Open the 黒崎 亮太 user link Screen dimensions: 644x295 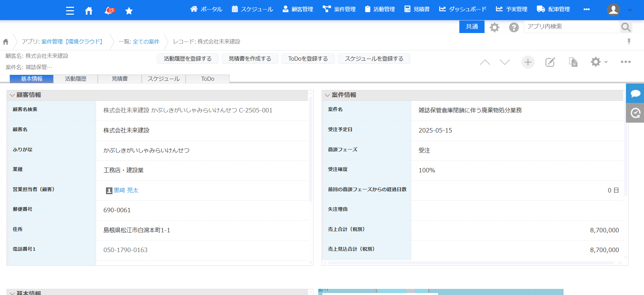[x=126, y=190]
